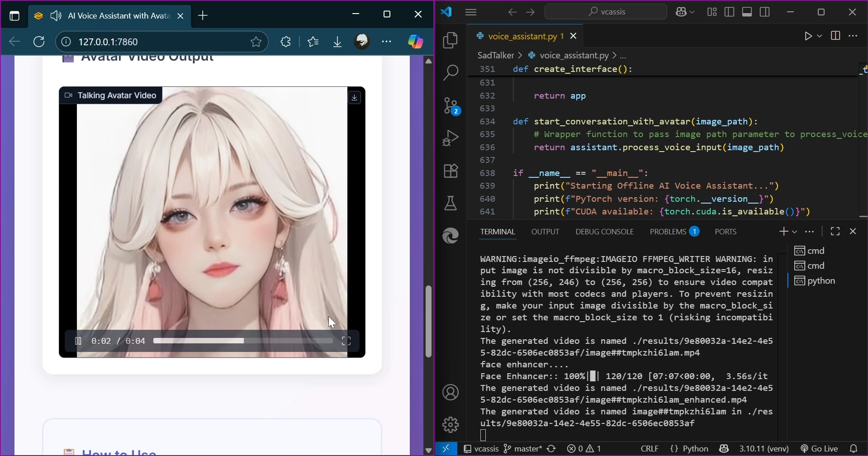Click errors and warnings count in status bar

(584, 449)
